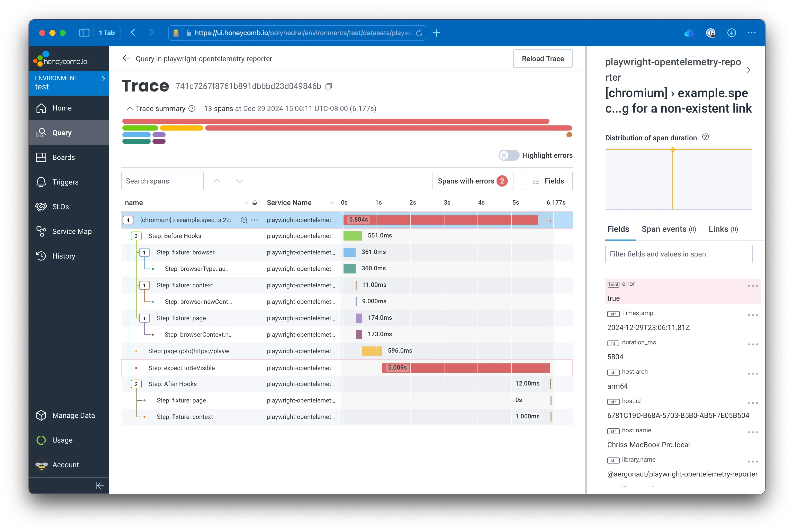Click the zoom icon on chromium span row
This screenshot has width=794, height=532.
(x=244, y=220)
